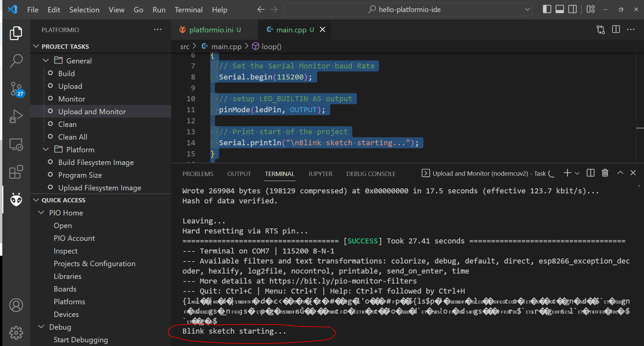
Task: Open the Extensions view
Action: click(x=16, y=172)
